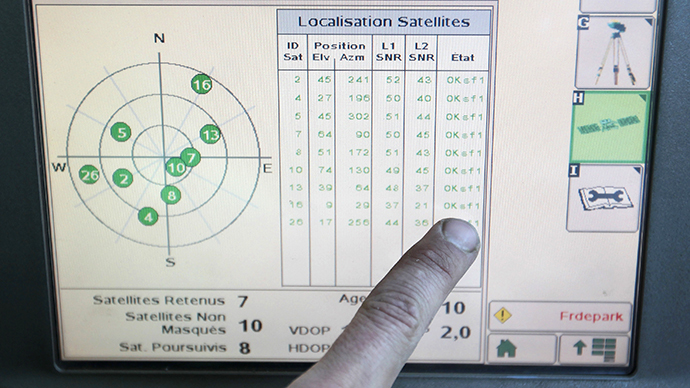Go to the home screen icon
Viewport: 690px width, 388px height.
pos(522,349)
